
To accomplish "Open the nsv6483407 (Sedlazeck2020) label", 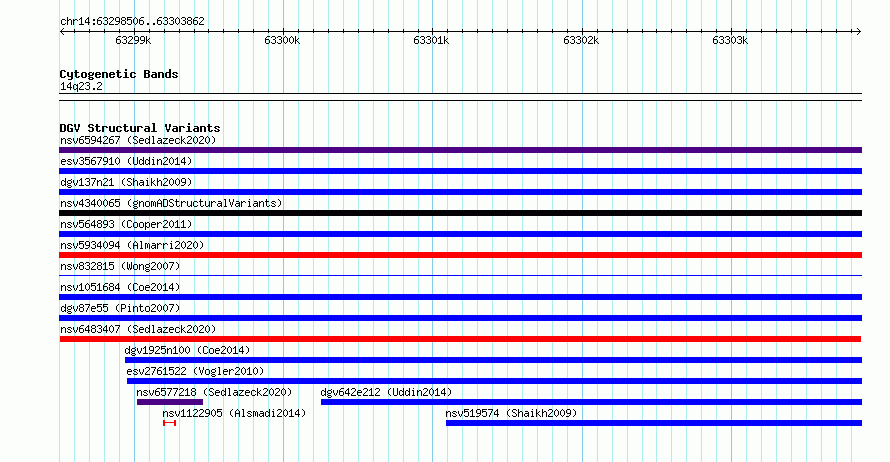I will [138, 329].
